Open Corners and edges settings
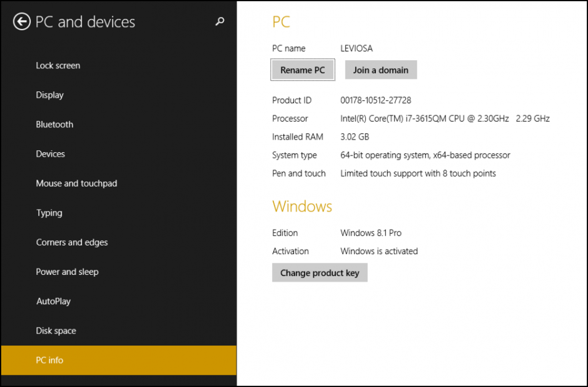 72,242
